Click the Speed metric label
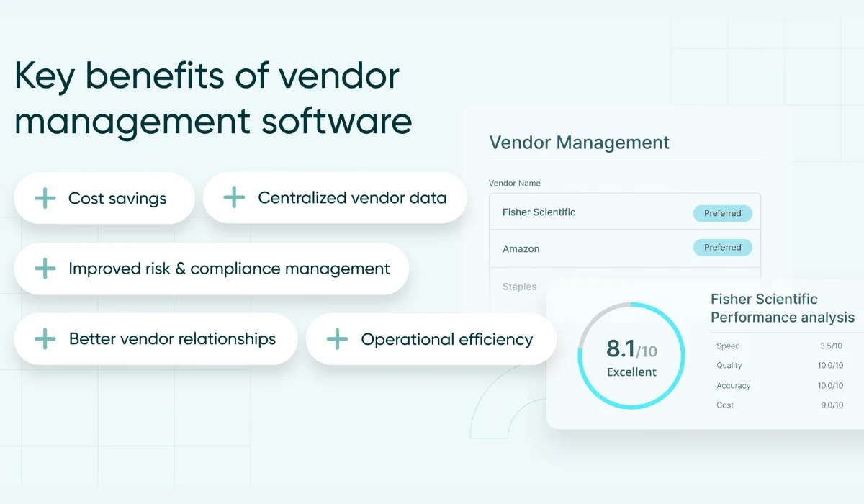The height and width of the screenshot is (504, 864). (728, 346)
